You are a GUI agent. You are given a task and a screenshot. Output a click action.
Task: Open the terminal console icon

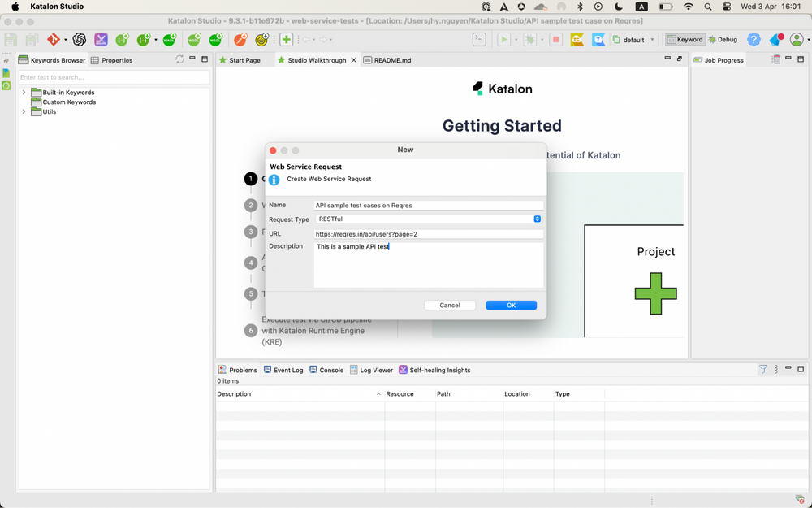pos(480,39)
